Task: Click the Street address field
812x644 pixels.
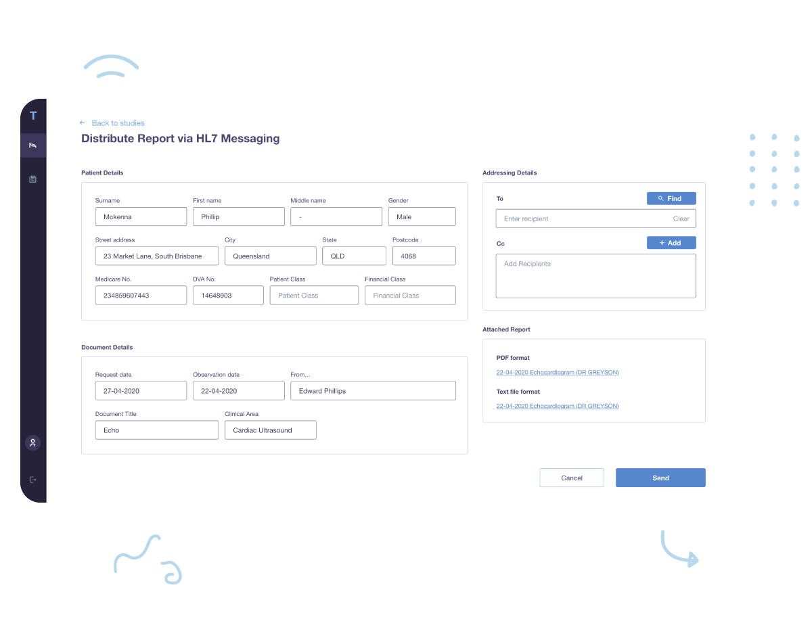Action: tap(157, 256)
